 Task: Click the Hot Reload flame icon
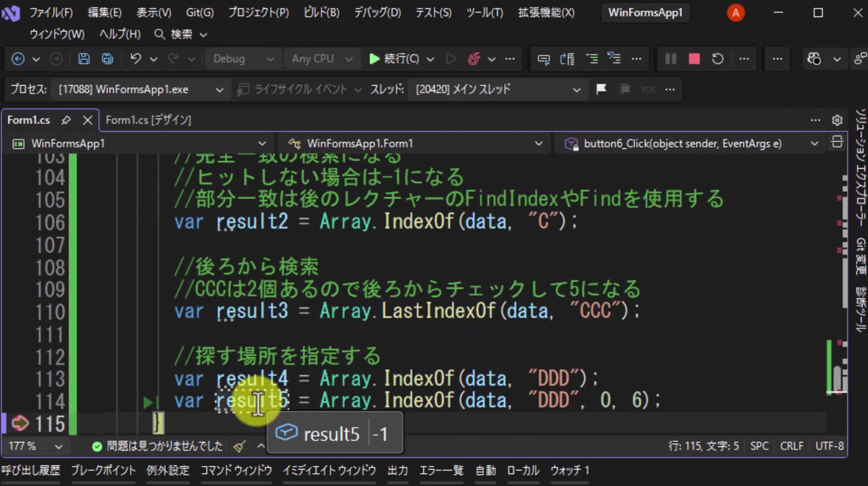coord(474,59)
